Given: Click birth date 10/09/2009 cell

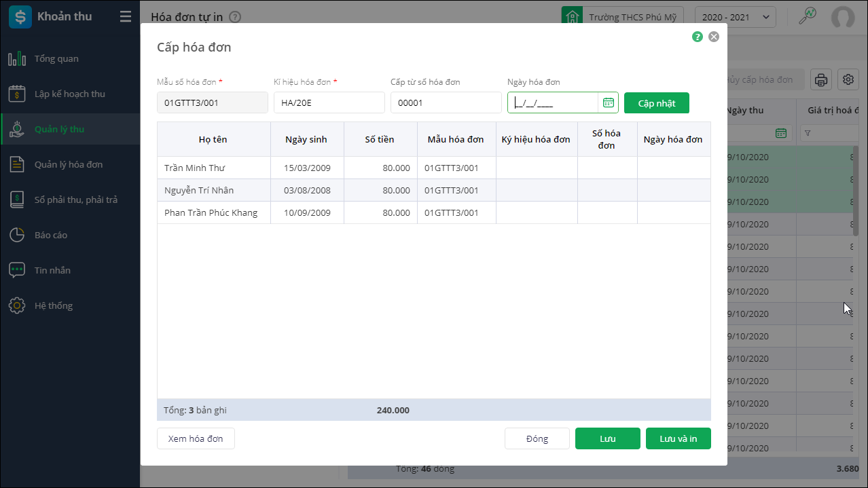Looking at the screenshot, I should tap(307, 212).
